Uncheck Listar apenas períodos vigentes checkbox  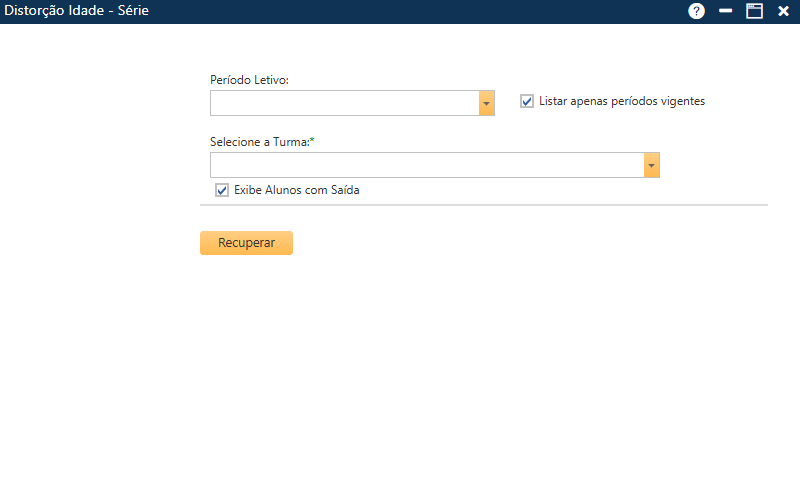527,101
